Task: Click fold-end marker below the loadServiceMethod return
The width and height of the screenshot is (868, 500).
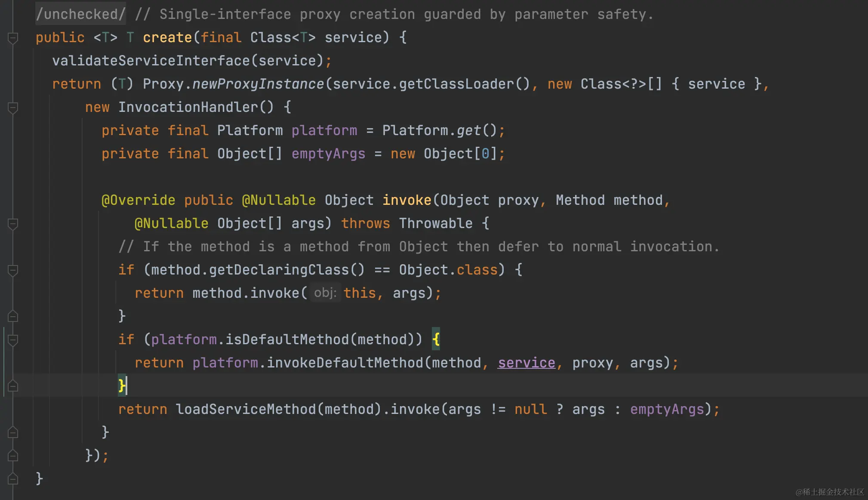Action: pyautogui.click(x=13, y=432)
